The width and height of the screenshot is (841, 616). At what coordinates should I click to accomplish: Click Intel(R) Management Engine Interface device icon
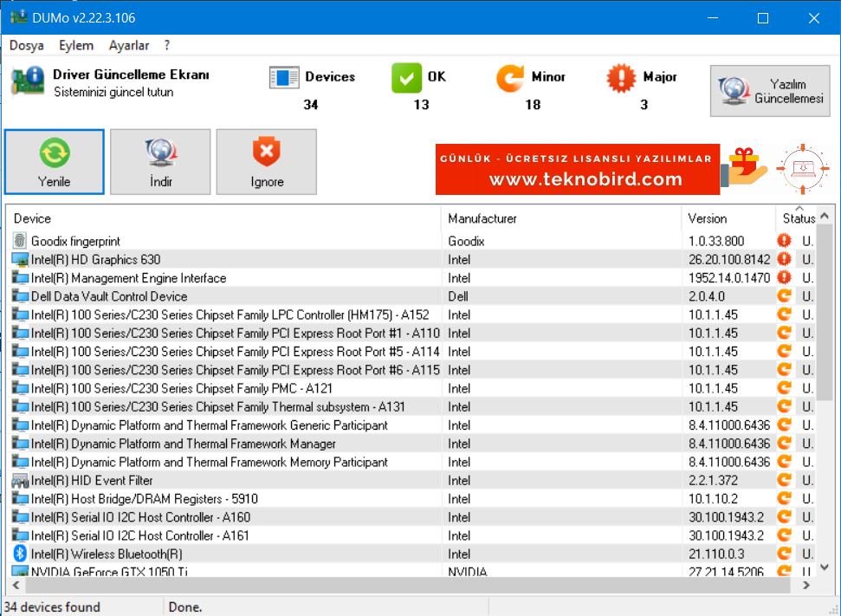tap(20, 278)
